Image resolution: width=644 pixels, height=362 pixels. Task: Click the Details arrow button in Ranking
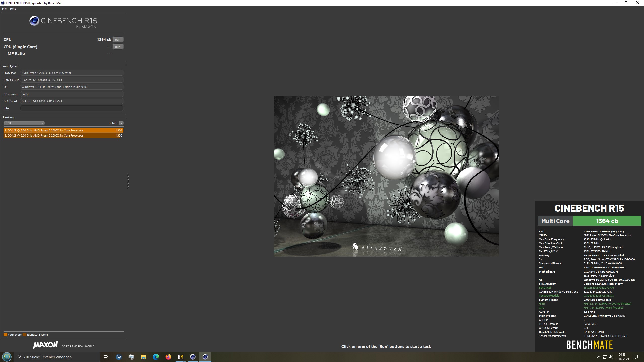(x=121, y=123)
